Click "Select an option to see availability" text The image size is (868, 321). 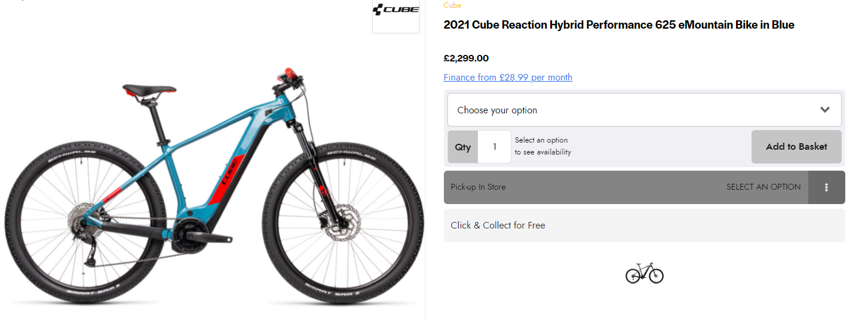542,146
